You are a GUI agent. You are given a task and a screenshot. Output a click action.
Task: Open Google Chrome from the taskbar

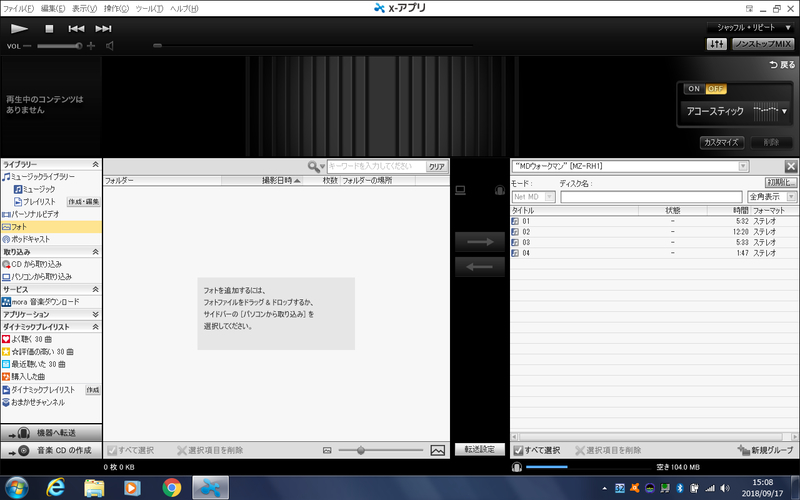171,488
